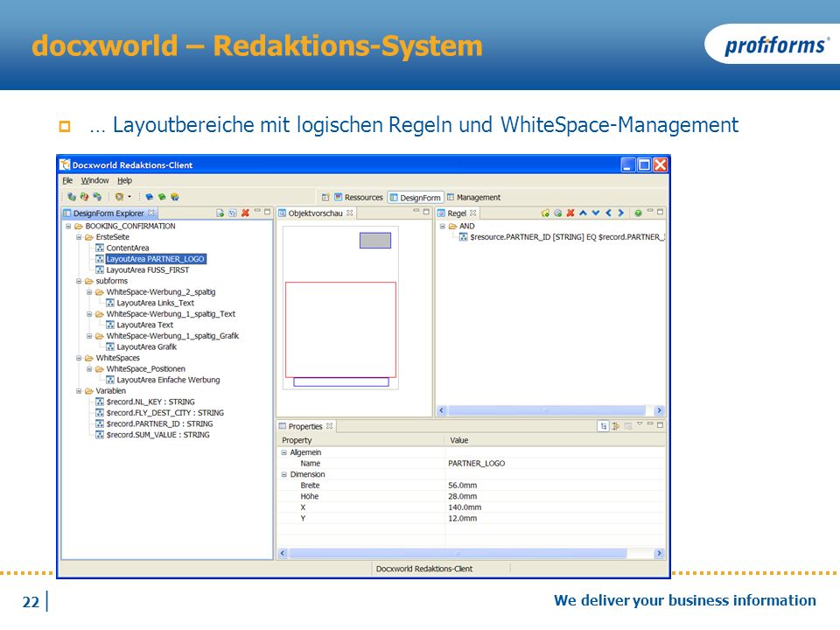Viewport: 840px width, 630px height.
Task: Switch to the Ressources perspective
Action: tap(359, 198)
